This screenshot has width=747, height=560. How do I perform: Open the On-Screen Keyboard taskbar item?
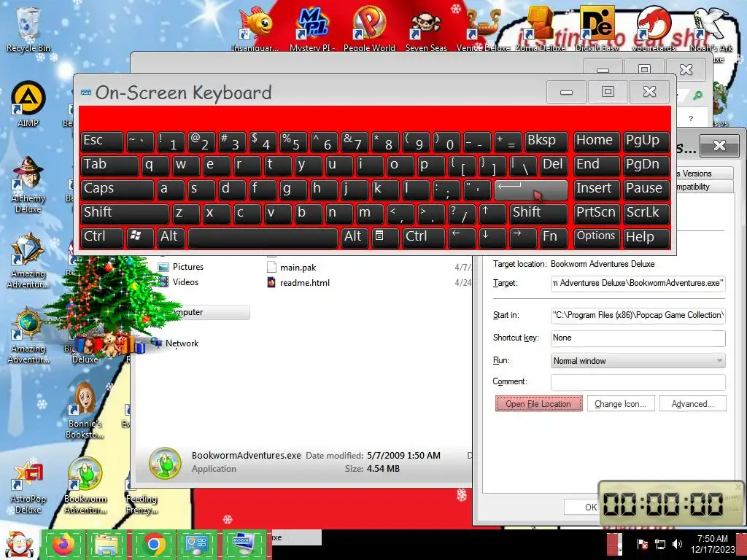tap(244, 544)
